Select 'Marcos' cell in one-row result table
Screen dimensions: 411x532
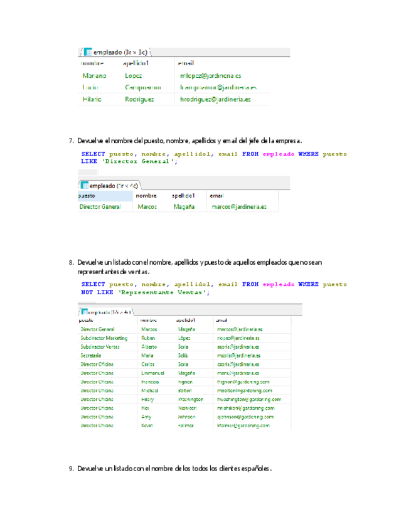click(147, 206)
